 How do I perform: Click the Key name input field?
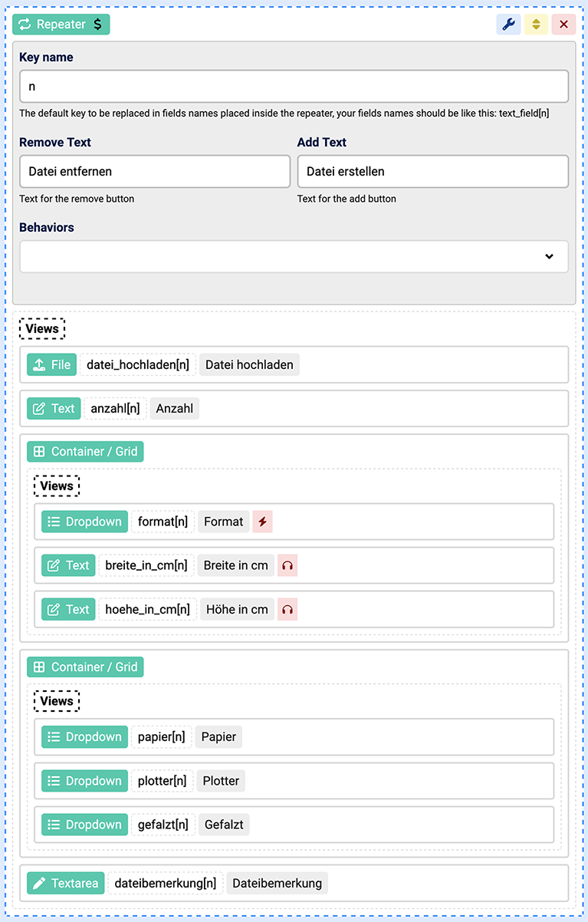point(294,87)
